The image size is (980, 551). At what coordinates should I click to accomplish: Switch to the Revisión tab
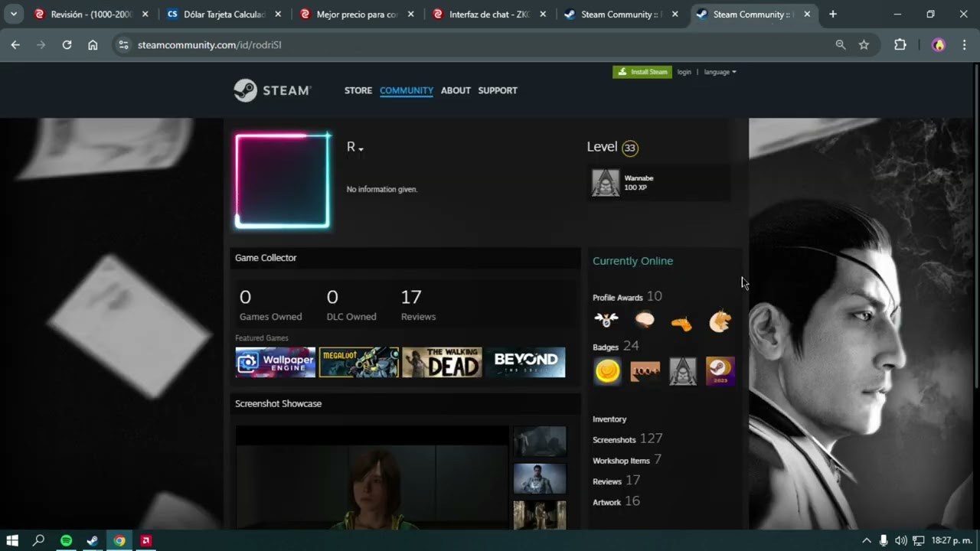(x=91, y=14)
